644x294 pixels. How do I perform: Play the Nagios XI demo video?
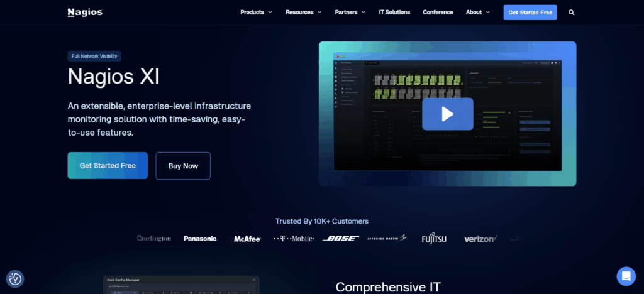(x=447, y=114)
